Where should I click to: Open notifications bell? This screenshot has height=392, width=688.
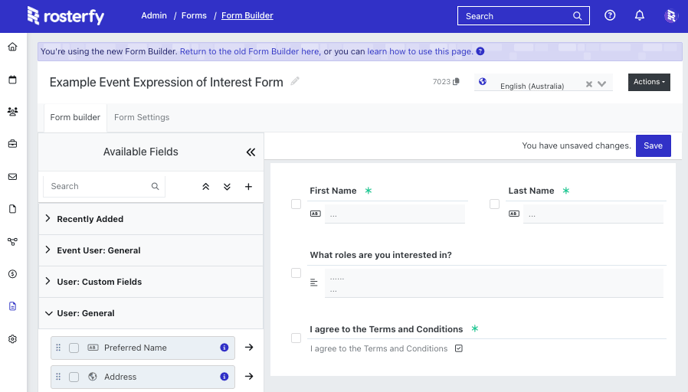point(639,15)
